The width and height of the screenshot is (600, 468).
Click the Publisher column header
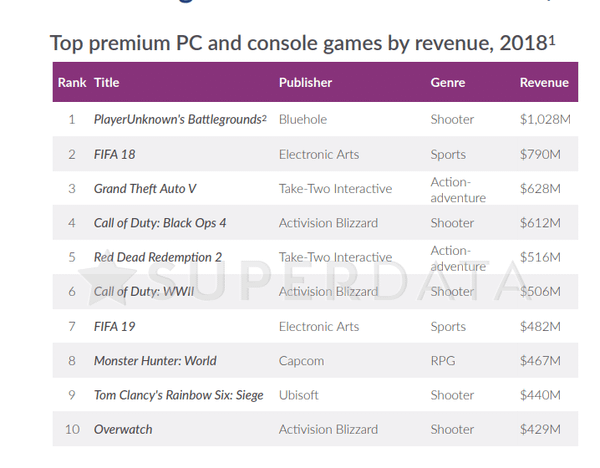305,83
